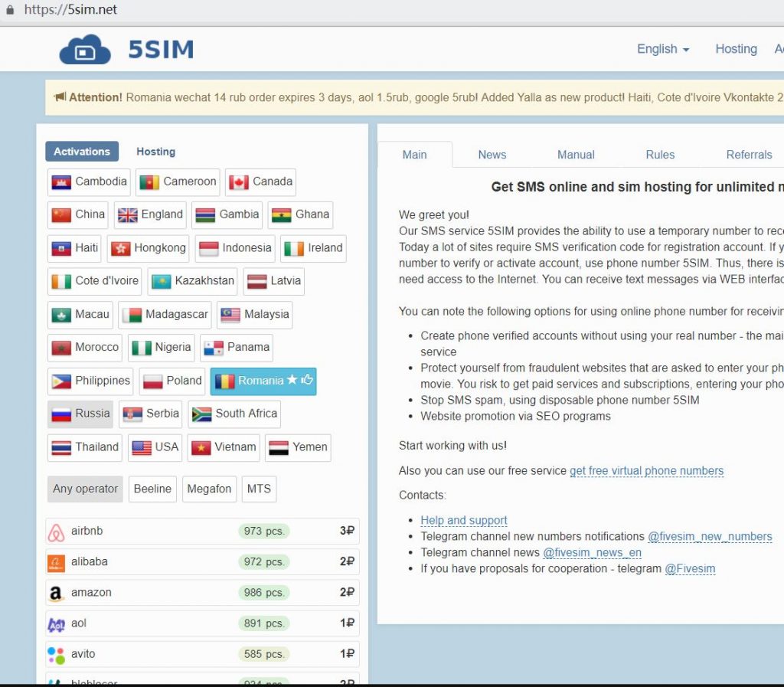The width and height of the screenshot is (784, 687).
Task: Click the 5SIM cloud logo icon
Action: coord(84,50)
